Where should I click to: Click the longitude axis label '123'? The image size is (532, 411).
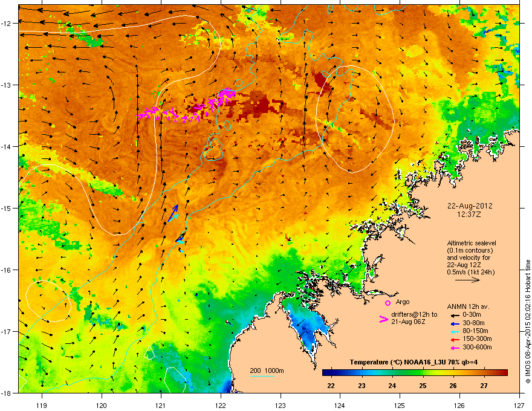[281, 405]
